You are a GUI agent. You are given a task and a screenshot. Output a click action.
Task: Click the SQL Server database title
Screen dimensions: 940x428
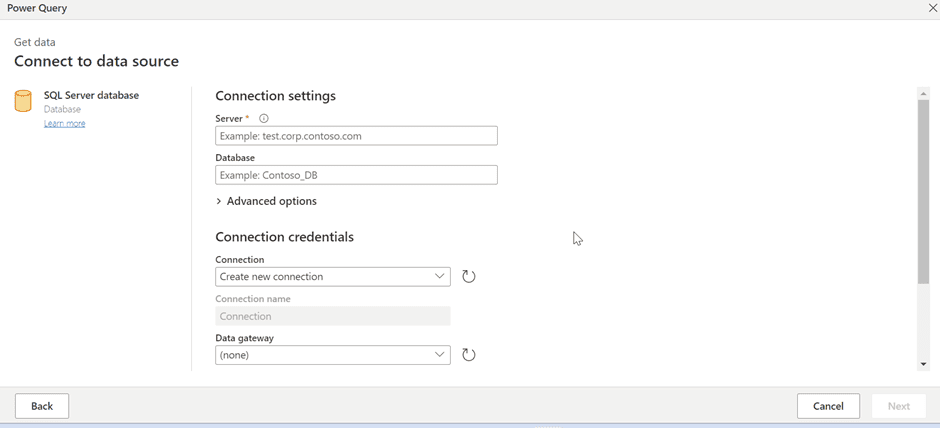91,95
